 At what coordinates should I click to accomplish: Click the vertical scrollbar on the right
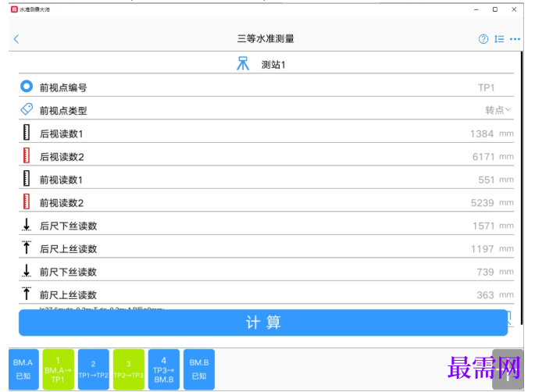coord(522,187)
